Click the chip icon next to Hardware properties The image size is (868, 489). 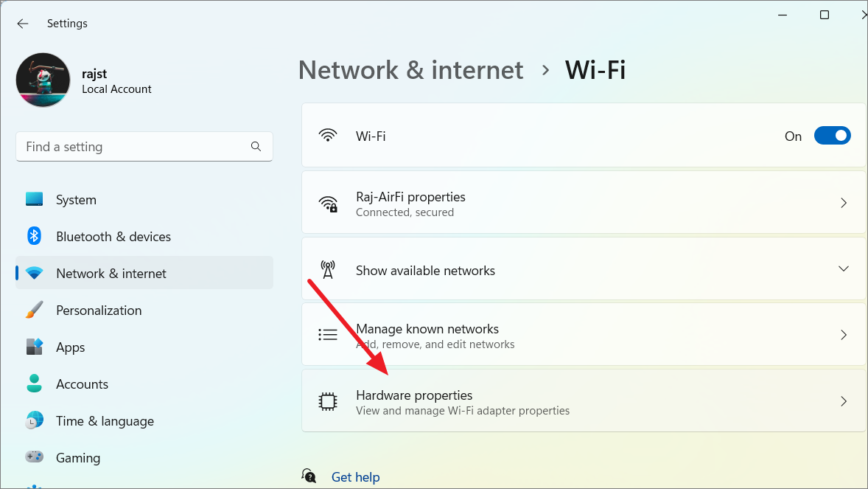click(328, 400)
